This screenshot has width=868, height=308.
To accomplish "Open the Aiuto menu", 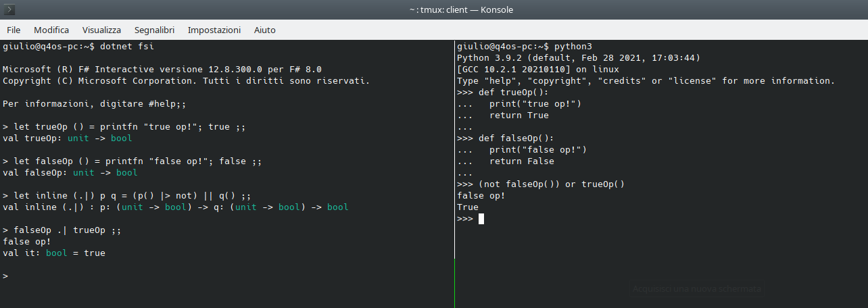I will (x=264, y=30).
